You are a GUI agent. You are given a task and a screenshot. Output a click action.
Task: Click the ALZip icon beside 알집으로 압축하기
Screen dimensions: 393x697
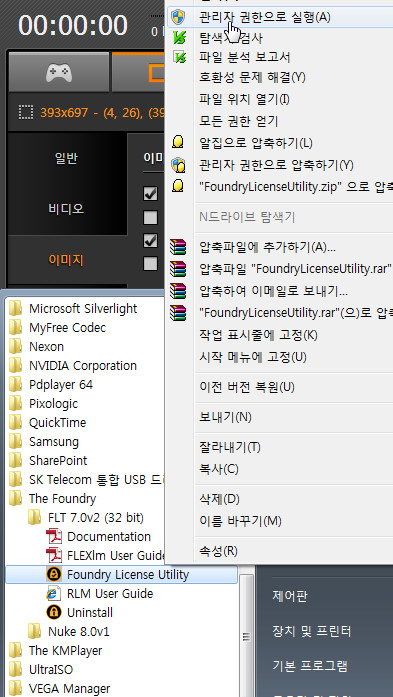click(x=178, y=142)
